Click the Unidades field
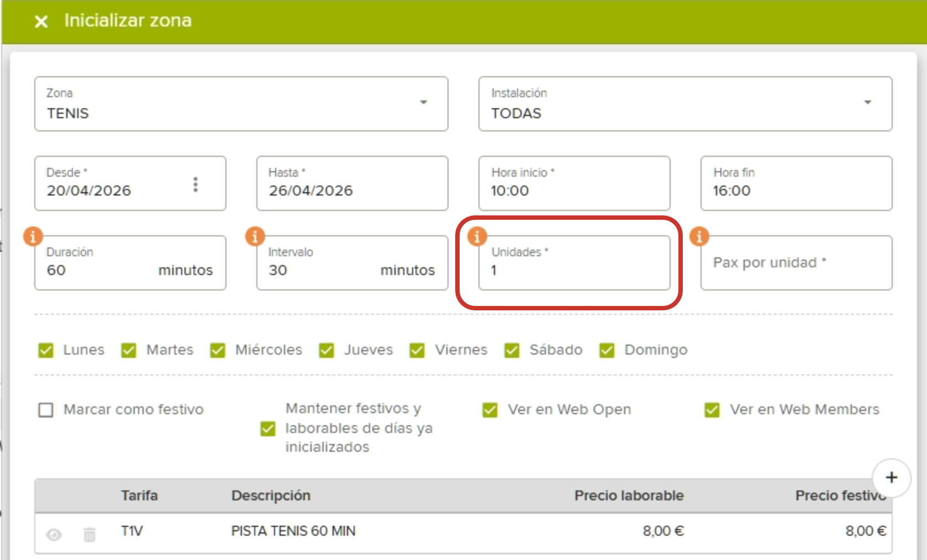The width and height of the screenshot is (927, 560). pyautogui.click(x=574, y=263)
